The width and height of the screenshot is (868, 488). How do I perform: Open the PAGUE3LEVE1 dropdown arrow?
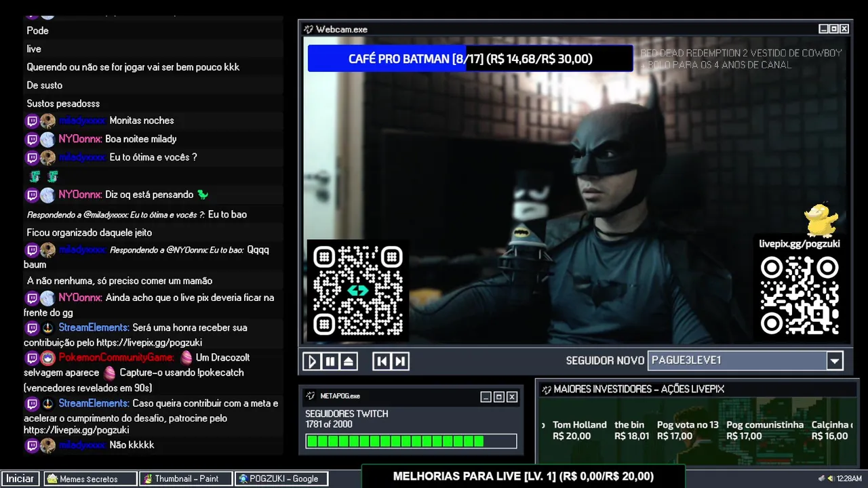(x=835, y=361)
